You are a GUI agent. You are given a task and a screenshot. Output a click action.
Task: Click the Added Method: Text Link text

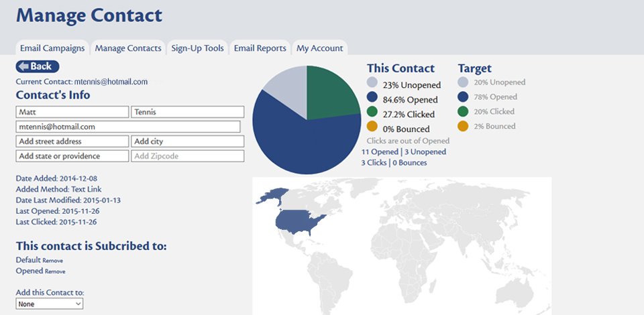point(59,190)
